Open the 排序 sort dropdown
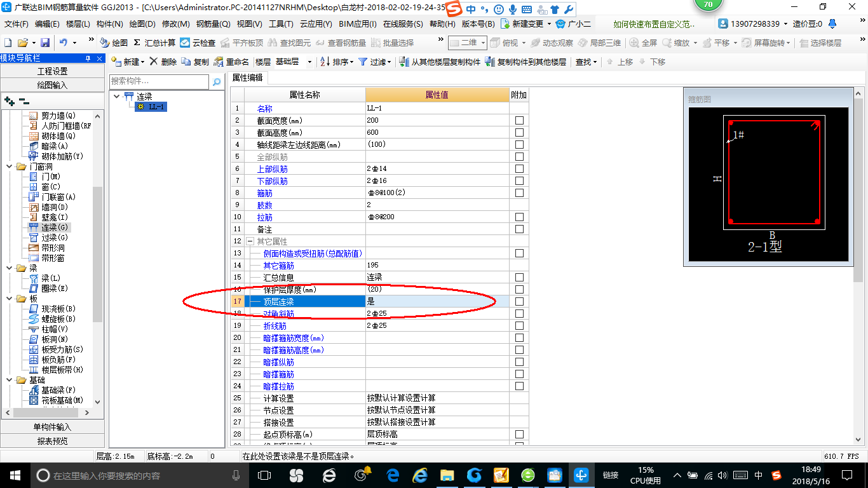Viewport: 868px width, 488px height. [336, 62]
